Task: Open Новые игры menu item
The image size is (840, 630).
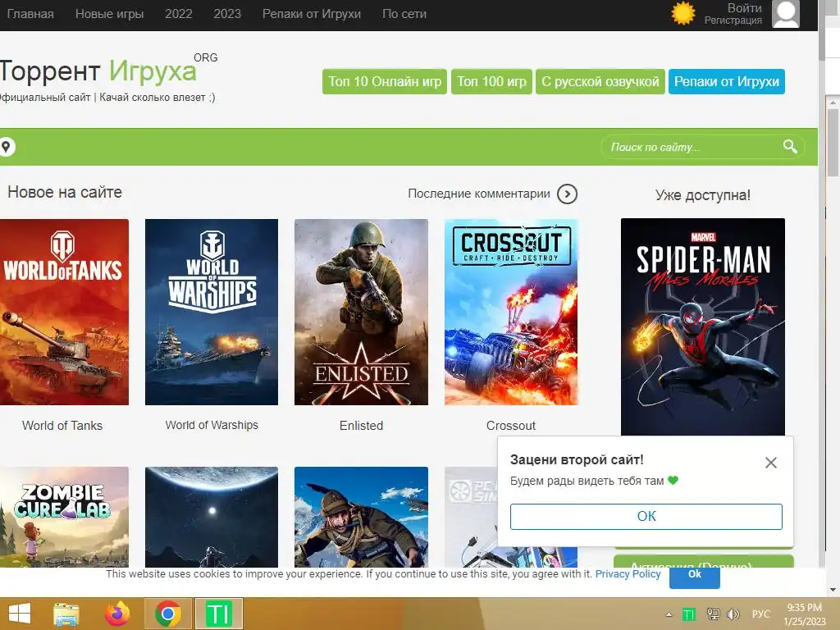Action: [x=109, y=14]
